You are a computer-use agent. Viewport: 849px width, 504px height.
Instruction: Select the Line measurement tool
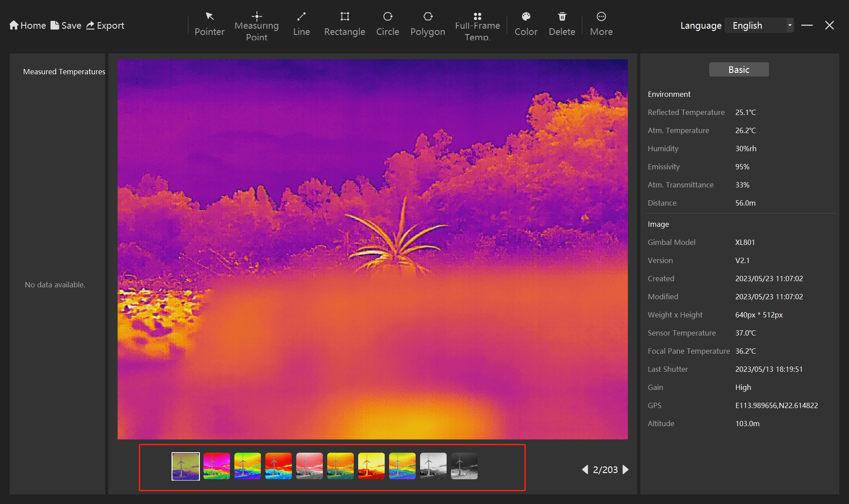(301, 24)
